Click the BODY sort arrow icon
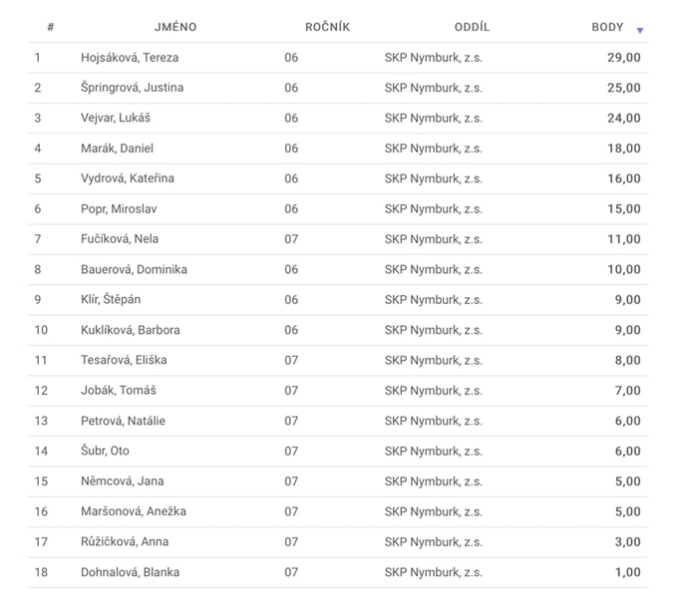The image size is (678, 616). pyautogui.click(x=640, y=30)
